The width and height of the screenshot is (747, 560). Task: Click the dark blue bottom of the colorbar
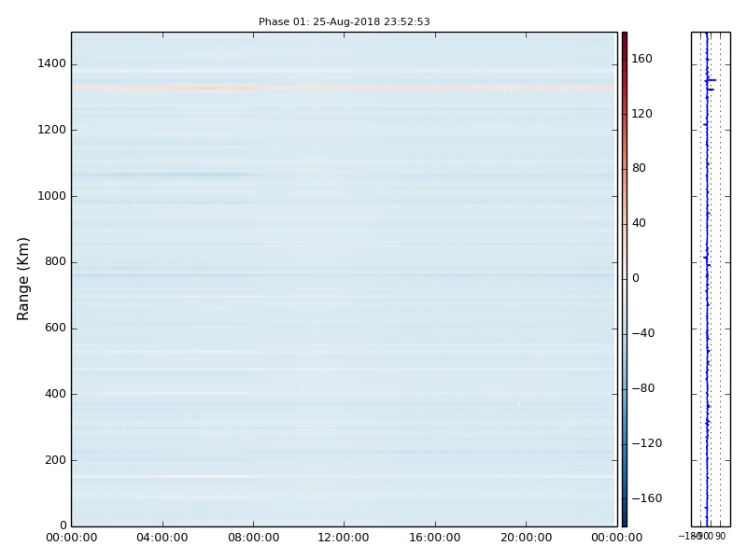tap(625, 520)
